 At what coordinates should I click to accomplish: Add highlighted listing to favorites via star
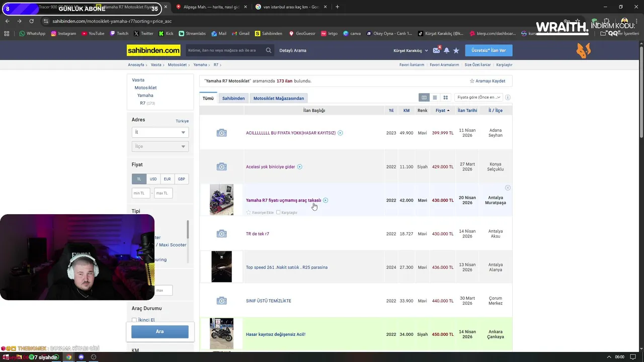point(249,213)
